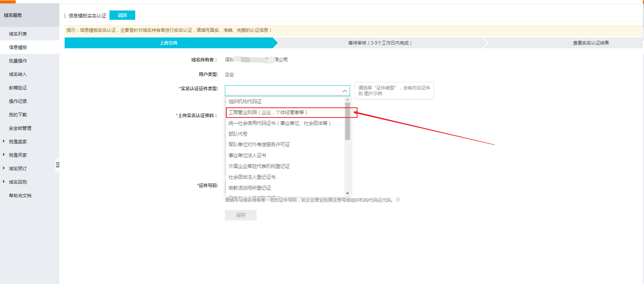
Task: Click the 等待审核 step tab
Action: 380,43
